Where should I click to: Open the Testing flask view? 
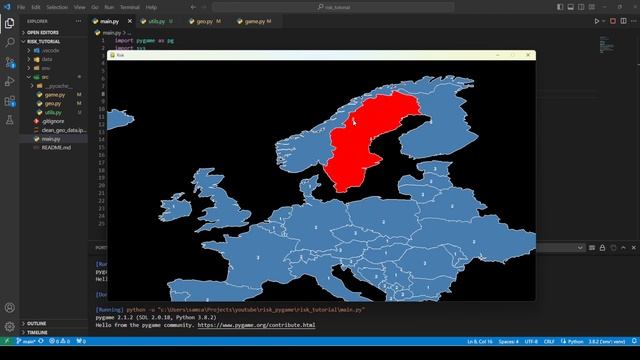pyautogui.click(x=9, y=120)
